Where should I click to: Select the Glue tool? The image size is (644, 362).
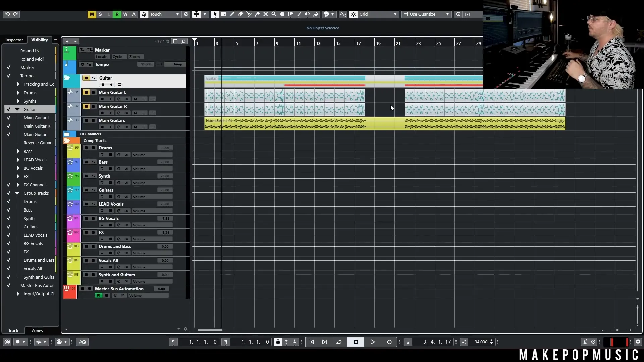(257, 14)
